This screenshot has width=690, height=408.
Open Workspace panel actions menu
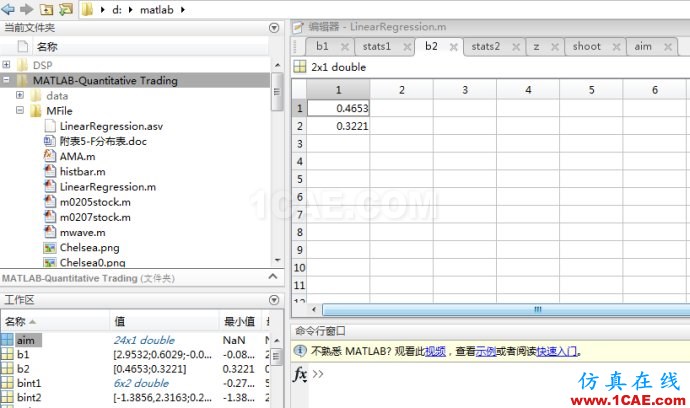point(274,300)
